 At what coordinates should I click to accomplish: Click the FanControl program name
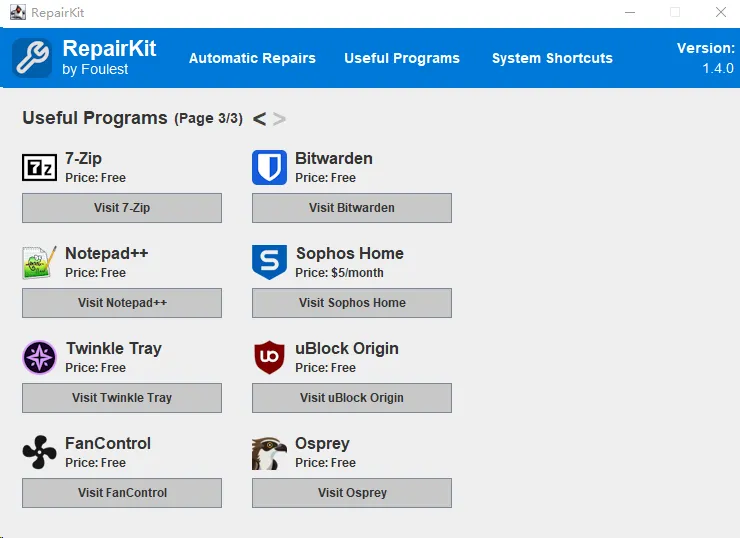pos(108,444)
